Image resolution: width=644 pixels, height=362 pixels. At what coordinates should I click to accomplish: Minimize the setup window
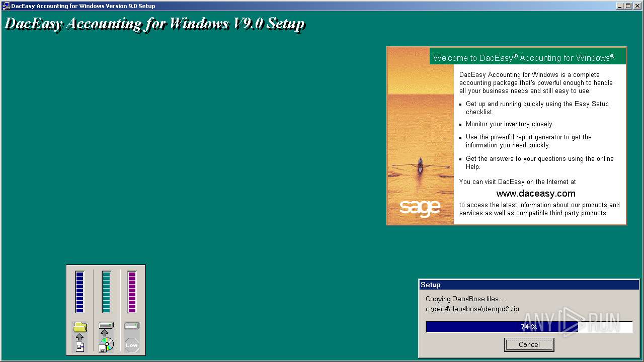(620, 6)
